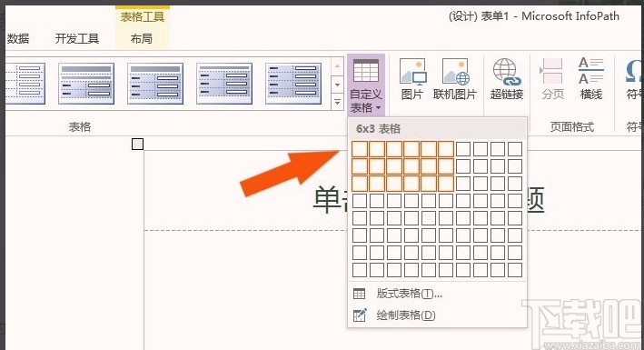Pick the third table layout thumbnail

coord(155,84)
